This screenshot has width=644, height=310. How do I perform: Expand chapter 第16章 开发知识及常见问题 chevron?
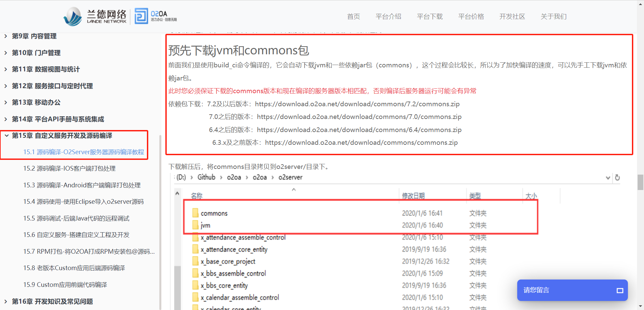(x=6, y=301)
